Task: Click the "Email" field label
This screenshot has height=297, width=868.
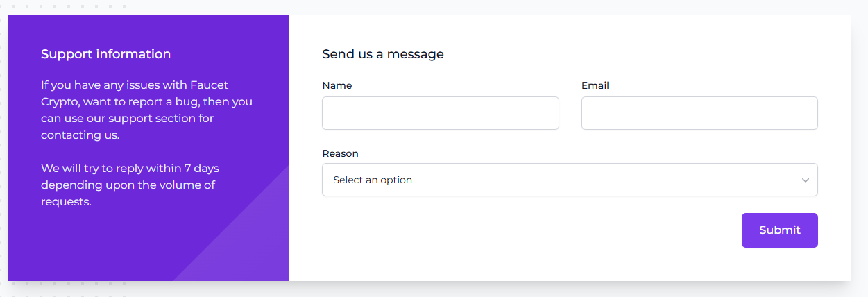Action: pos(595,86)
